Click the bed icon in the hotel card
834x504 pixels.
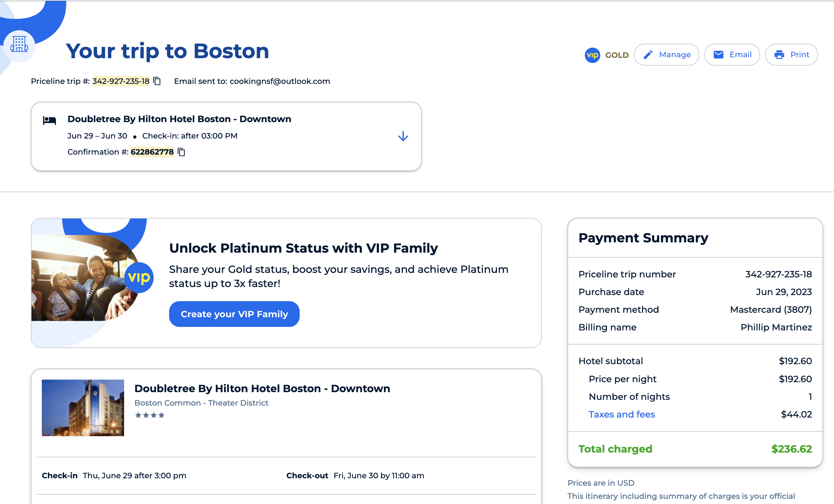[x=50, y=120]
